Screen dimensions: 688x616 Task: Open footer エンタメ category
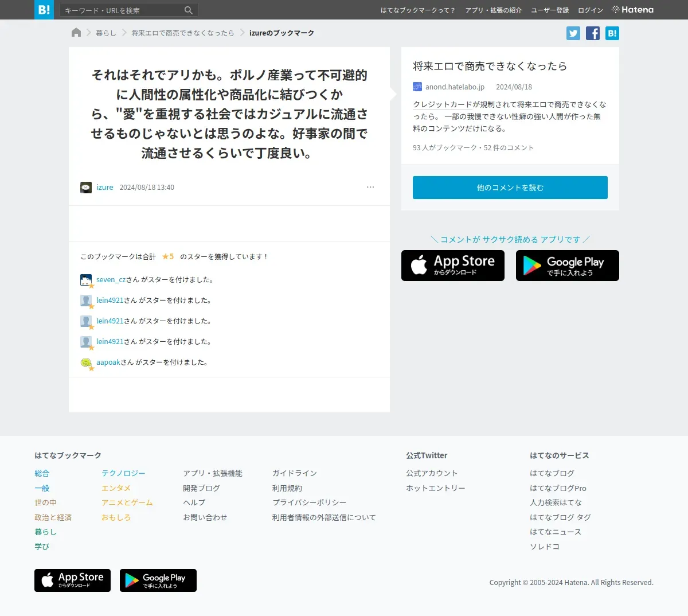pos(116,488)
